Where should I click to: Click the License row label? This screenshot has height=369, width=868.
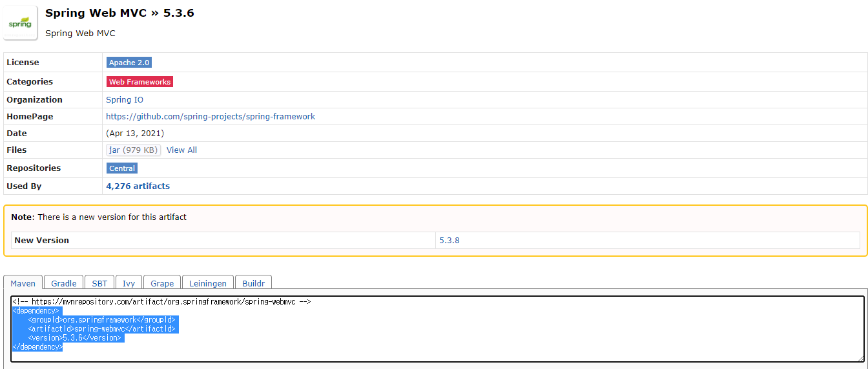click(23, 63)
